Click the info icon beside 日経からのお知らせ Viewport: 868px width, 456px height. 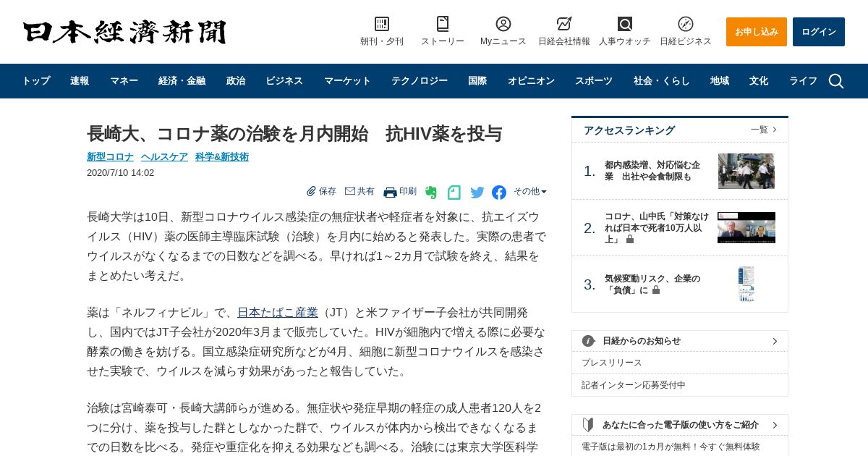(589, 341)
